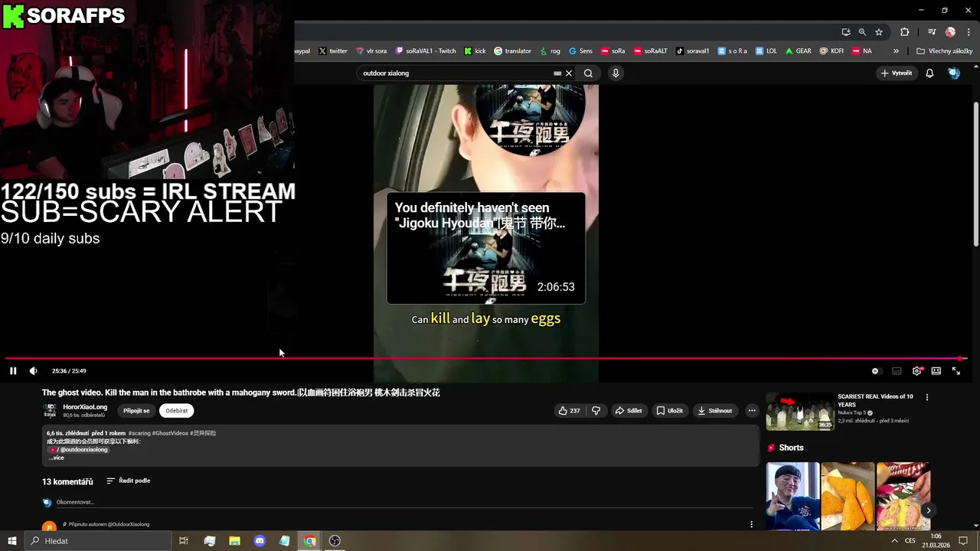Open Chrome three-dot menu

pos(968,32)
